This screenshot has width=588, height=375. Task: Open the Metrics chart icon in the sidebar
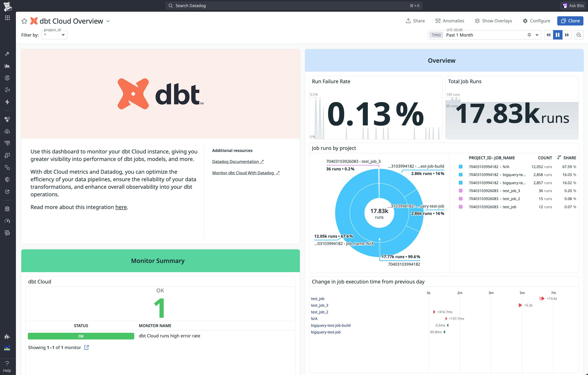coord(7,66)
